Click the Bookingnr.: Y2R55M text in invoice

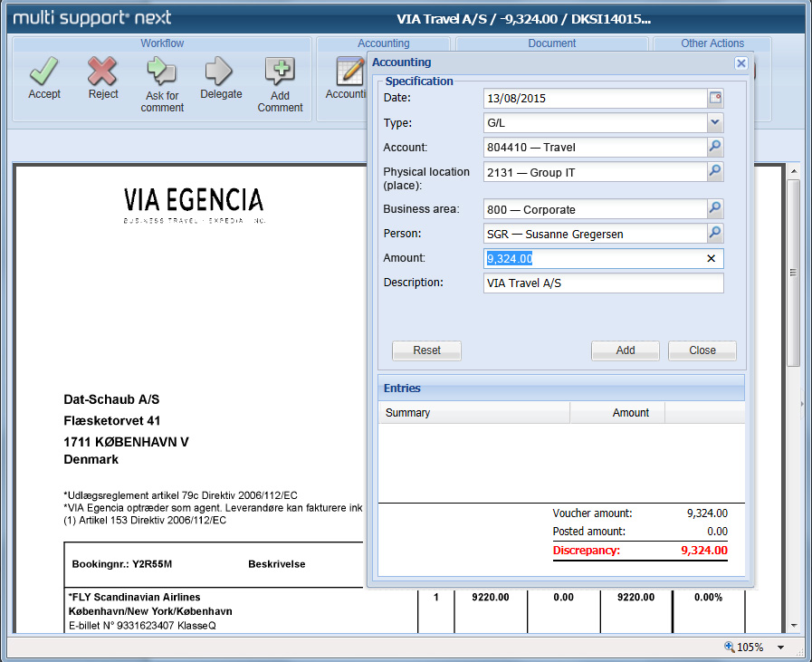tap(121, 563)
